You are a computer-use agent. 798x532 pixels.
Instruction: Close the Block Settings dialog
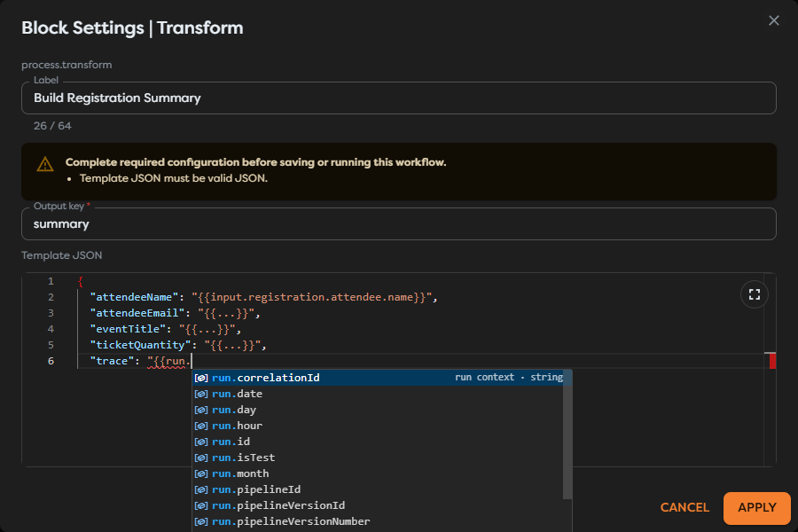coord(773,20)
